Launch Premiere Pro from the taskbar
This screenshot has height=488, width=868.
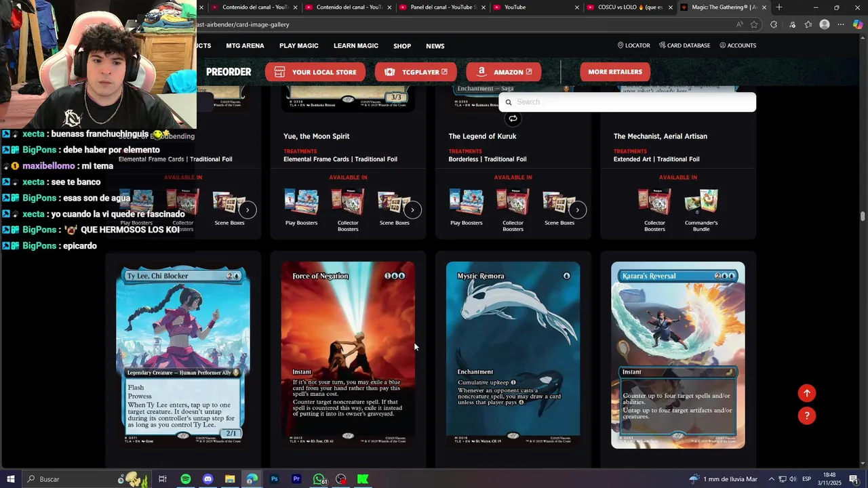296,479
